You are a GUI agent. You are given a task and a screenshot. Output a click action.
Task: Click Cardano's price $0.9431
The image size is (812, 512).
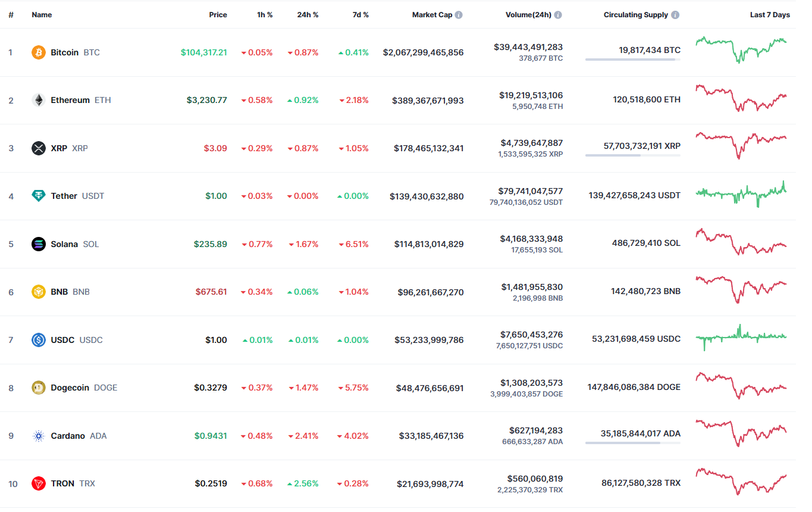[x=211, y=436]
